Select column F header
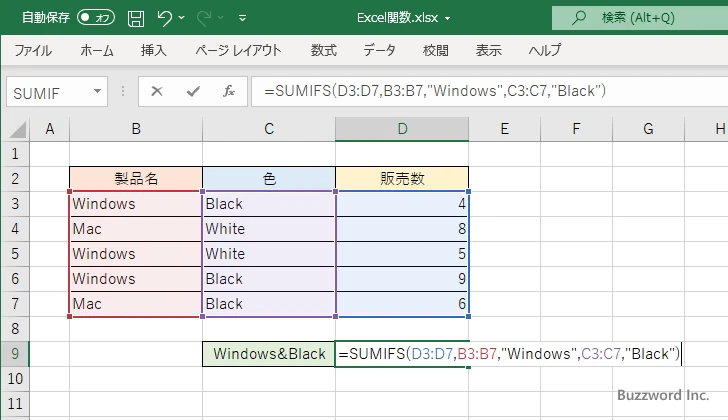 [x=576, y=129]
